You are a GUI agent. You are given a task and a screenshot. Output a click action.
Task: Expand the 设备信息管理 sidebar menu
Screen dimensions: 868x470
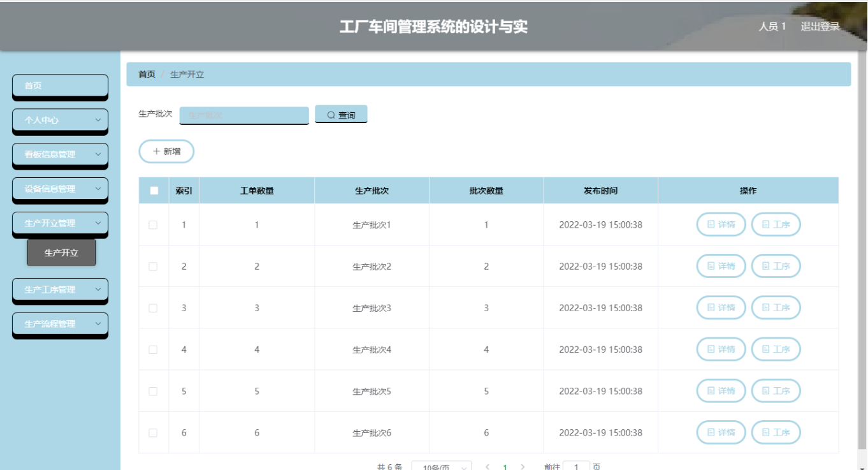point(61,189)
